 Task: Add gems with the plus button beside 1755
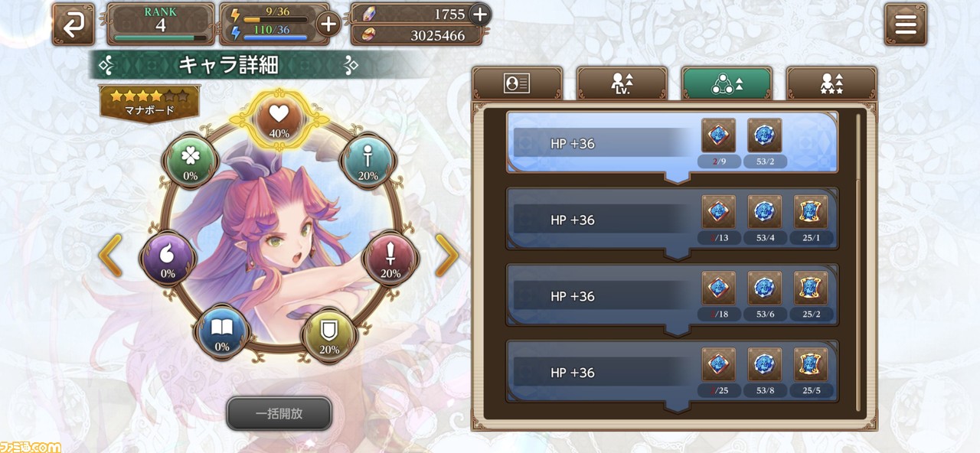479,14
